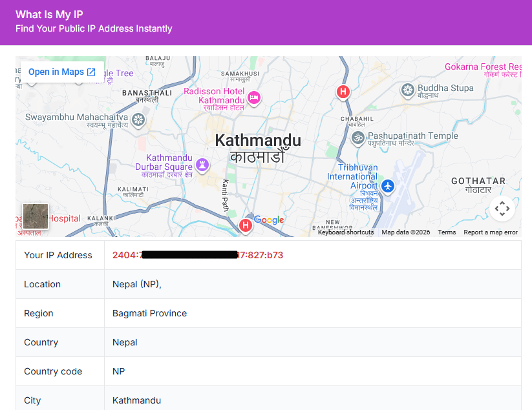Switch to satellite view thumbnail
This screenshot has height=410, width=532.
point(36,216)
